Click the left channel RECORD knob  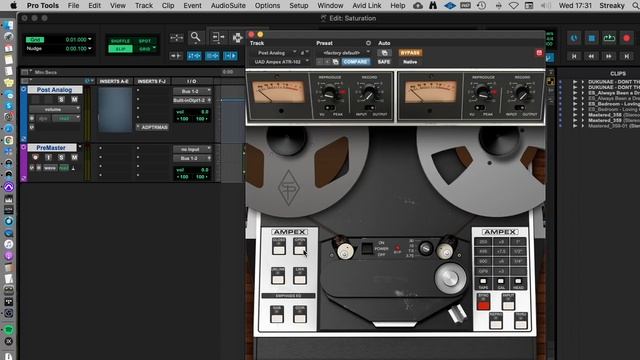click(370, 93)
